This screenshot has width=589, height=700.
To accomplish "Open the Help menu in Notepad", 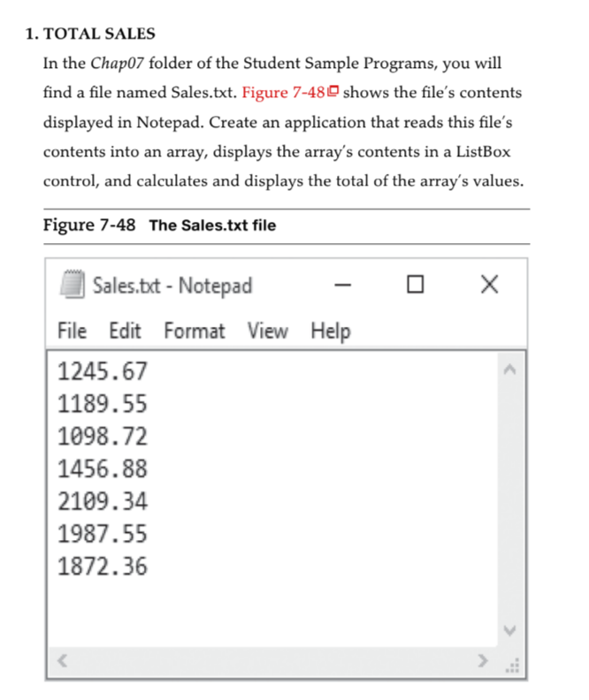I will [331, 331].
